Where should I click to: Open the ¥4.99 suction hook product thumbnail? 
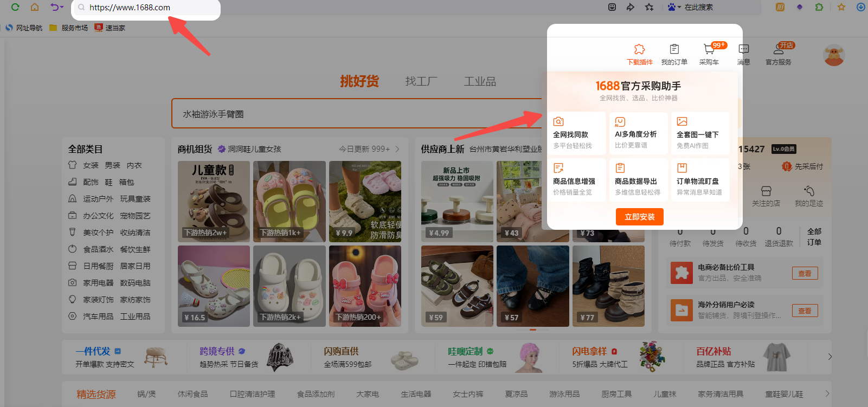[x=457, y=202]
